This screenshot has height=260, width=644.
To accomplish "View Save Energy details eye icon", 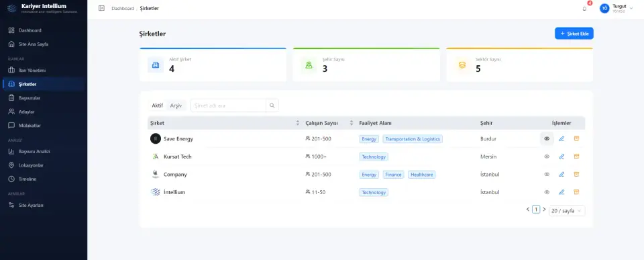I will point(547,139).
